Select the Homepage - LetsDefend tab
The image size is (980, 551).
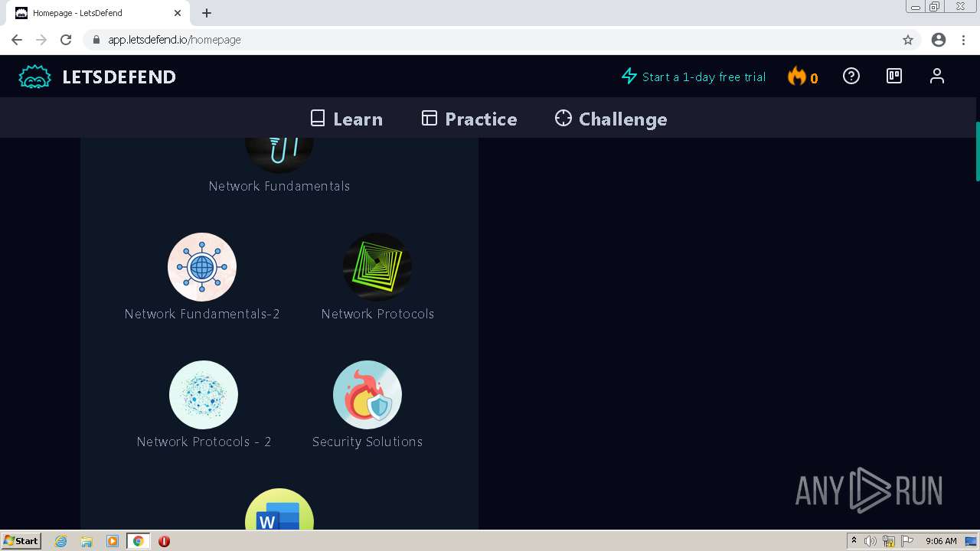coord(98,13)
